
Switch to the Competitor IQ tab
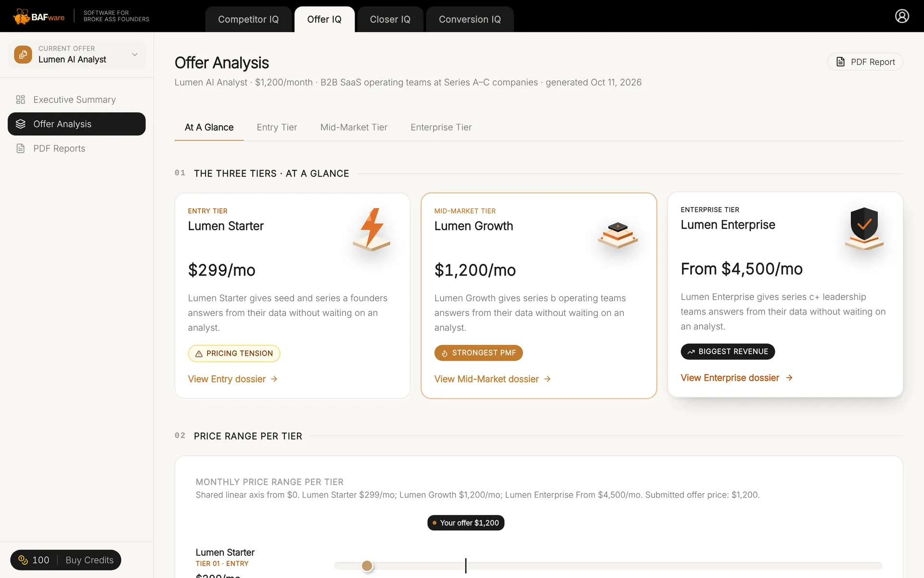coord(248,19)
